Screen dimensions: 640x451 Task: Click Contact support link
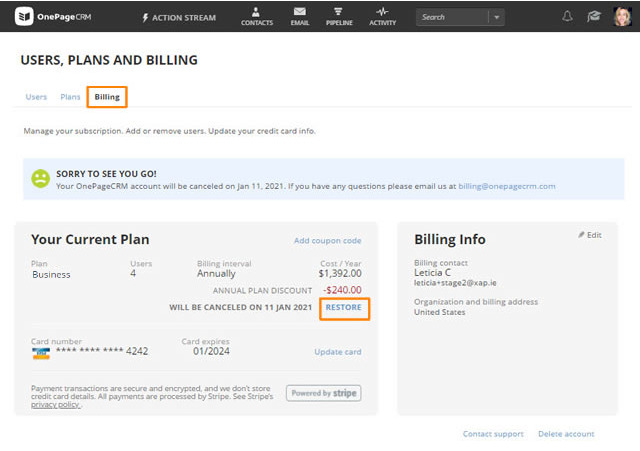pos(493,434)
